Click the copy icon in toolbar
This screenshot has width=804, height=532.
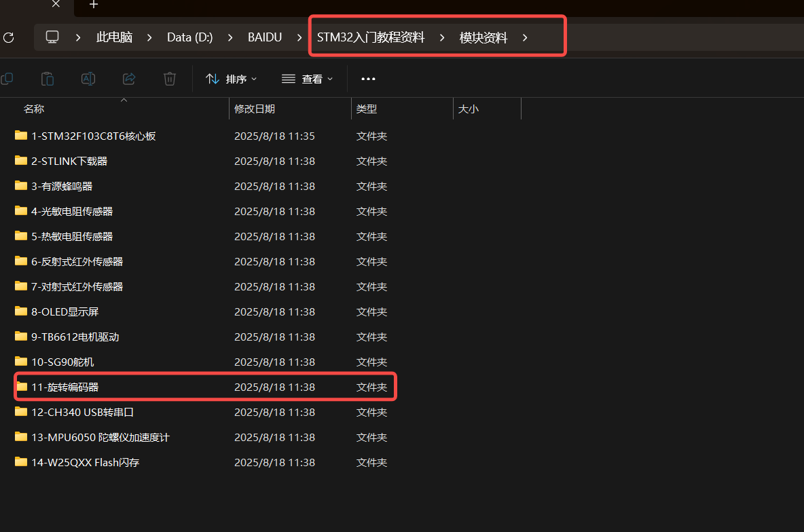pos(7,79)
